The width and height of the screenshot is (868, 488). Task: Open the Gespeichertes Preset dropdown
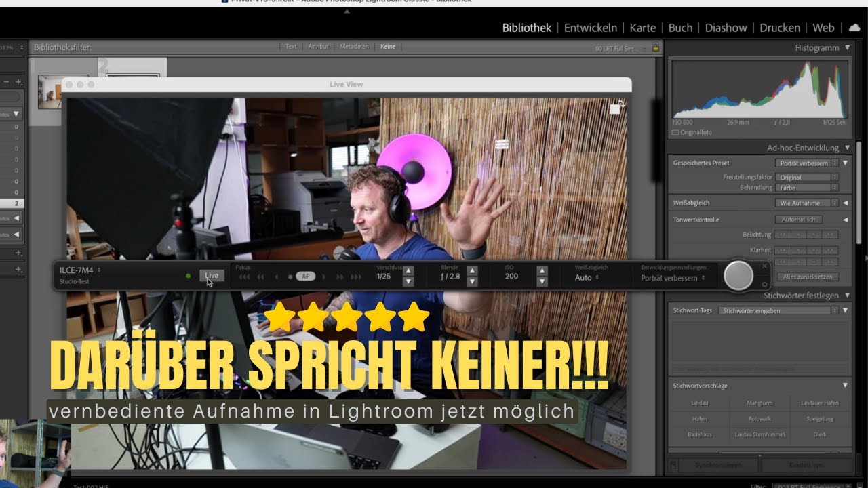pos(807,163)
